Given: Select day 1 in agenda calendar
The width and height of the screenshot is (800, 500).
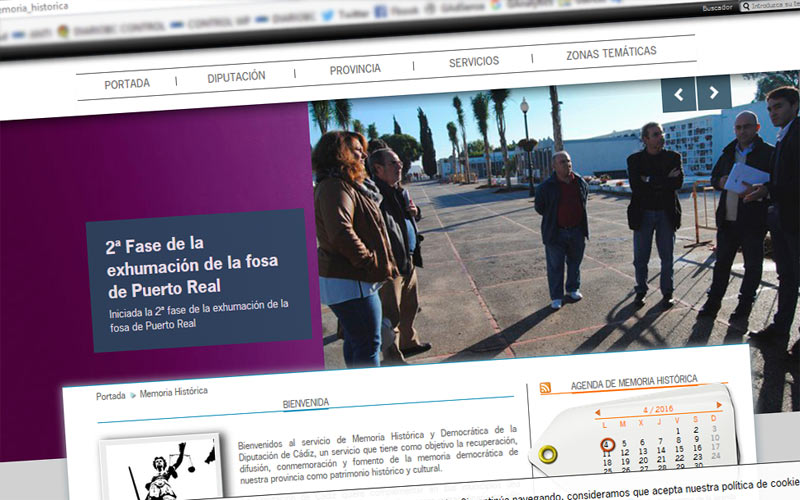Looking at the screenshot, I should 678,431.
